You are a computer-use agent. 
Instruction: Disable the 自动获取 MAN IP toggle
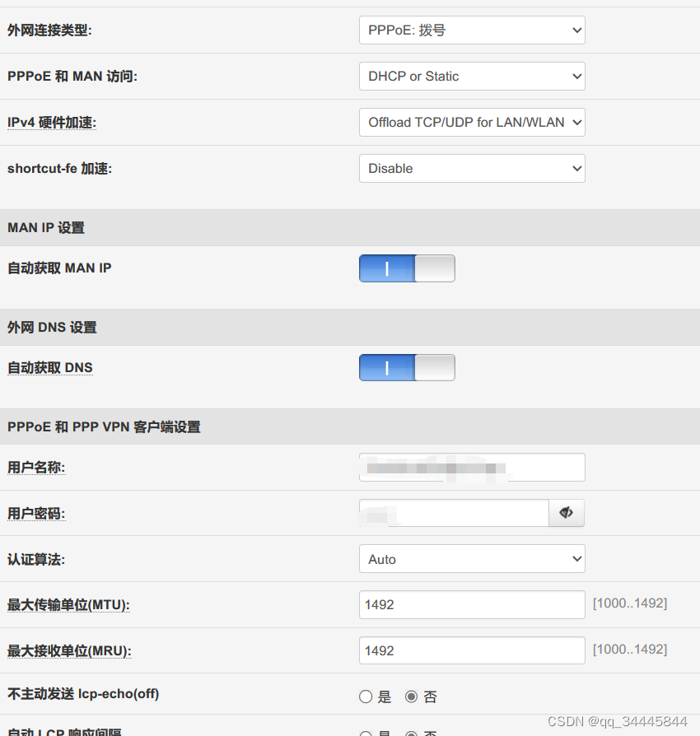[406, 268]
